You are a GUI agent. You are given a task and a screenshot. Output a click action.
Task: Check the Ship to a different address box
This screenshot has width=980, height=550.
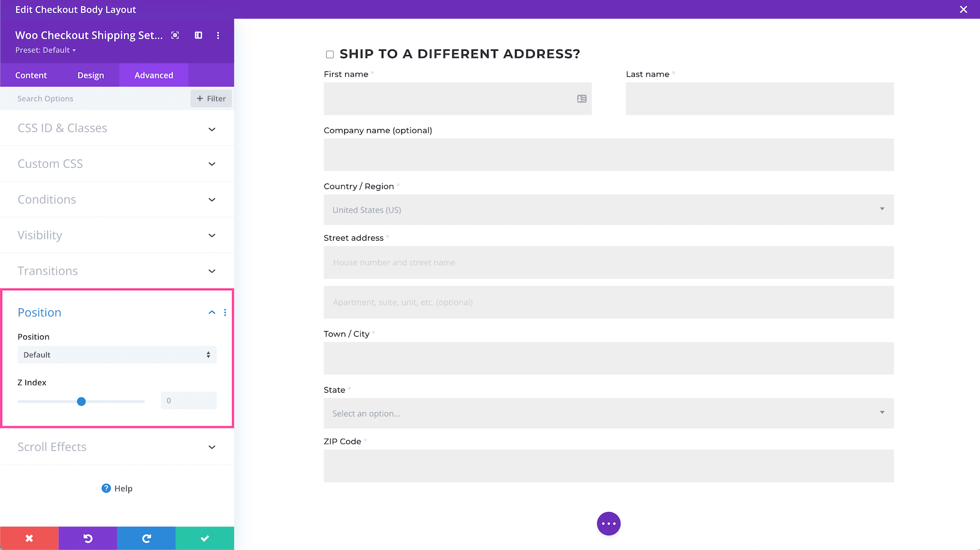pos(329,54)
